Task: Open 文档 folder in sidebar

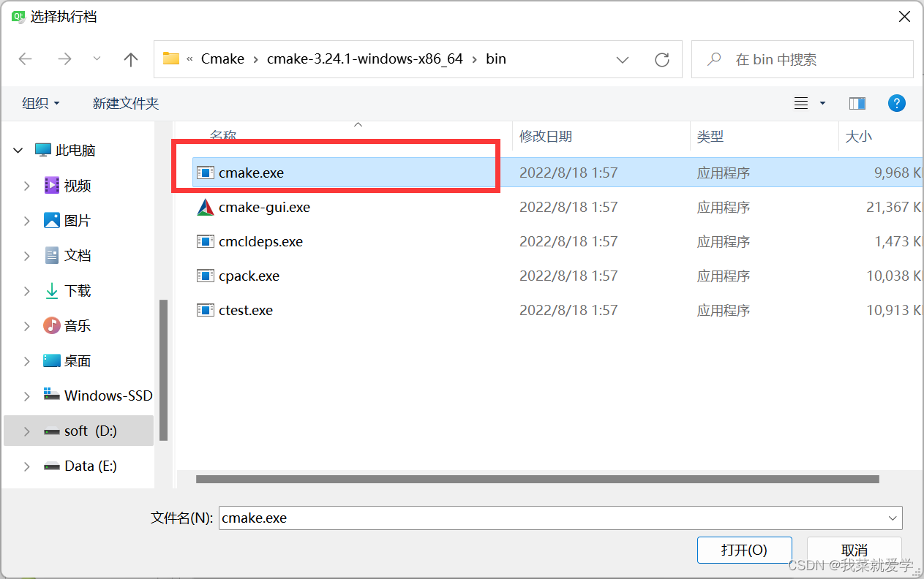Action: click(x=78, y=256)
